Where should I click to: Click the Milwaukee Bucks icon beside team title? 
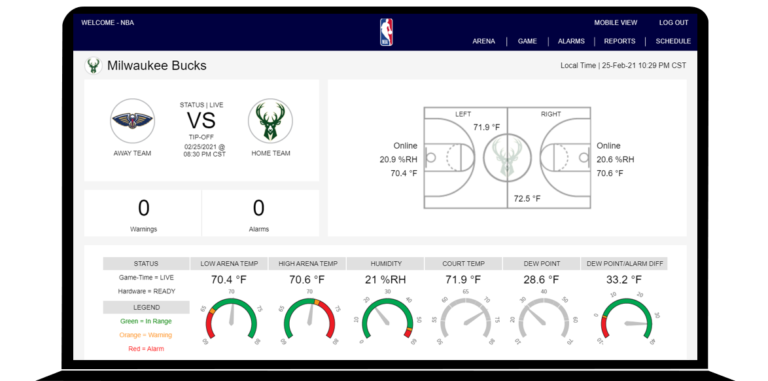tap(94, 66)
